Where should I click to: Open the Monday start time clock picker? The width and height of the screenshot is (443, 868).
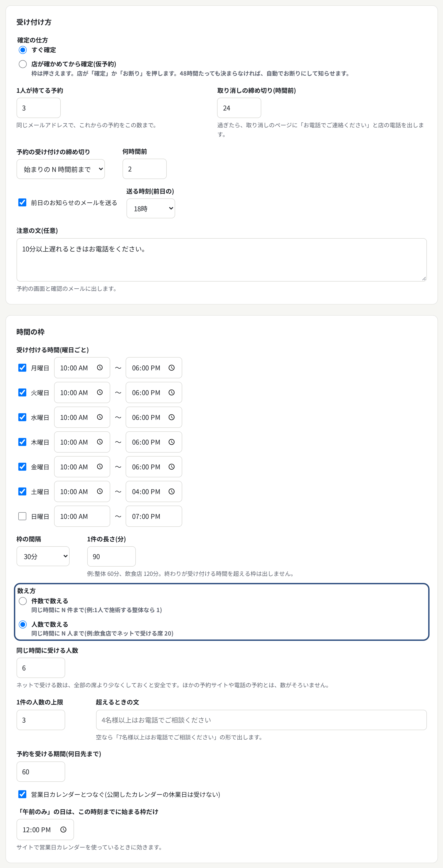click(100, 368)
